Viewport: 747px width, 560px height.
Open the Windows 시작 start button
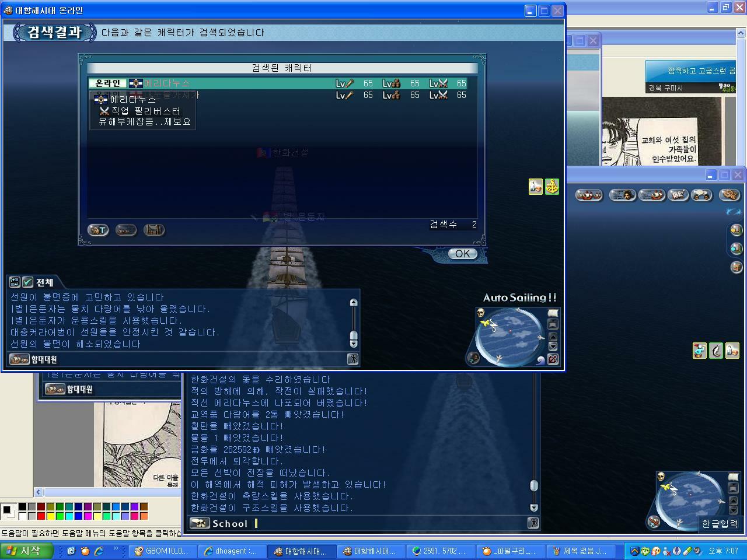pos(27,551)
